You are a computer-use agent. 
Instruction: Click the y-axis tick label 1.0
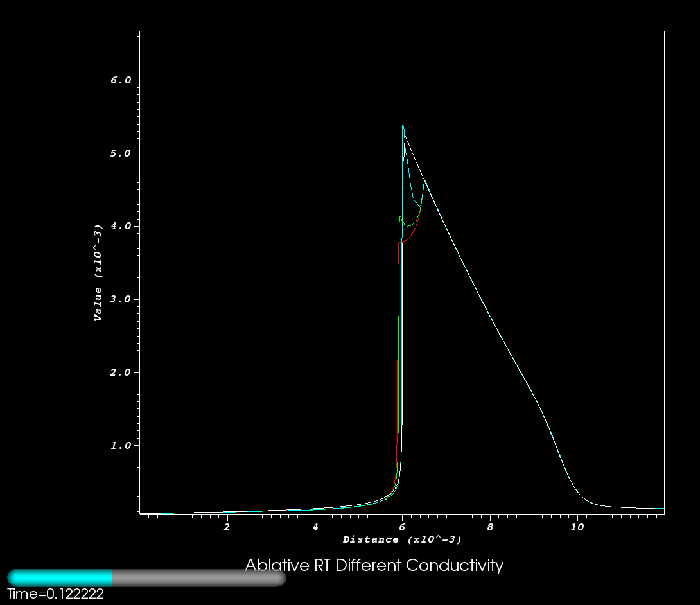point(121,445)
